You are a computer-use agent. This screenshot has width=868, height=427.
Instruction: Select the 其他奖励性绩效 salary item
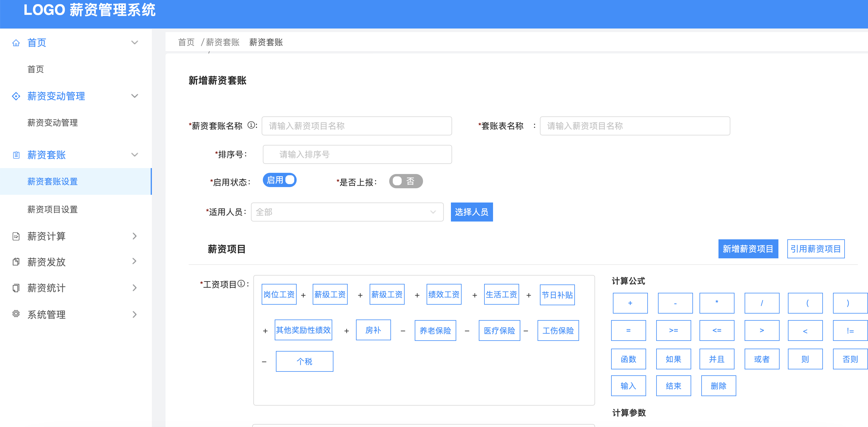(x=303, y=330)
